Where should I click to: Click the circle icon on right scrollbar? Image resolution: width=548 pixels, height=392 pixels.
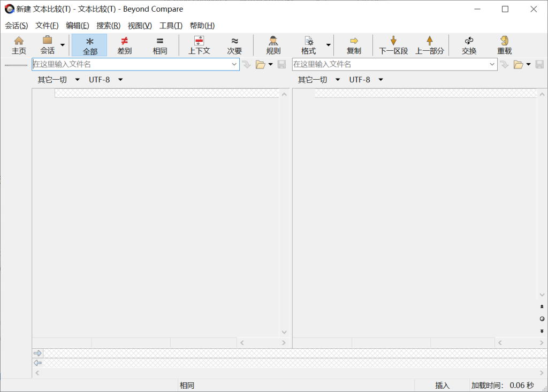click(x=542, y=319)
